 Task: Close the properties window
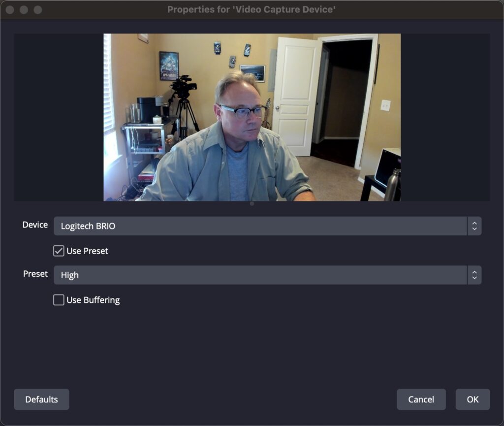point(10,10)
